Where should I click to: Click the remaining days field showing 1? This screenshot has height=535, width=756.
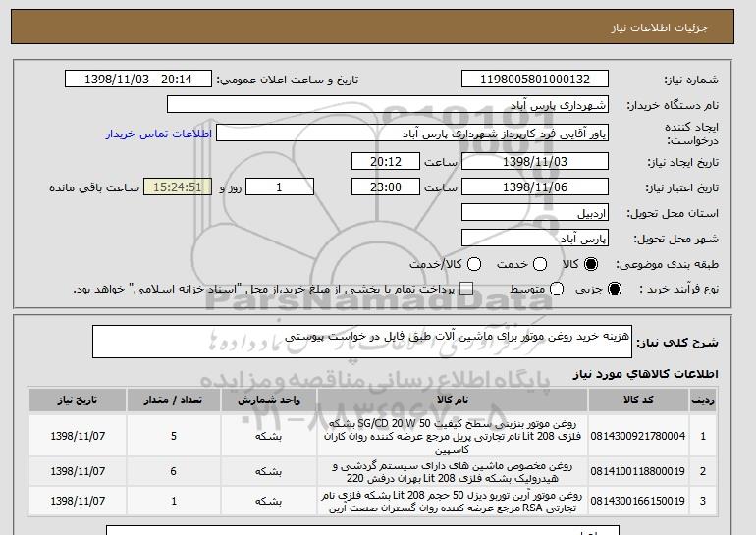[280, 187]
